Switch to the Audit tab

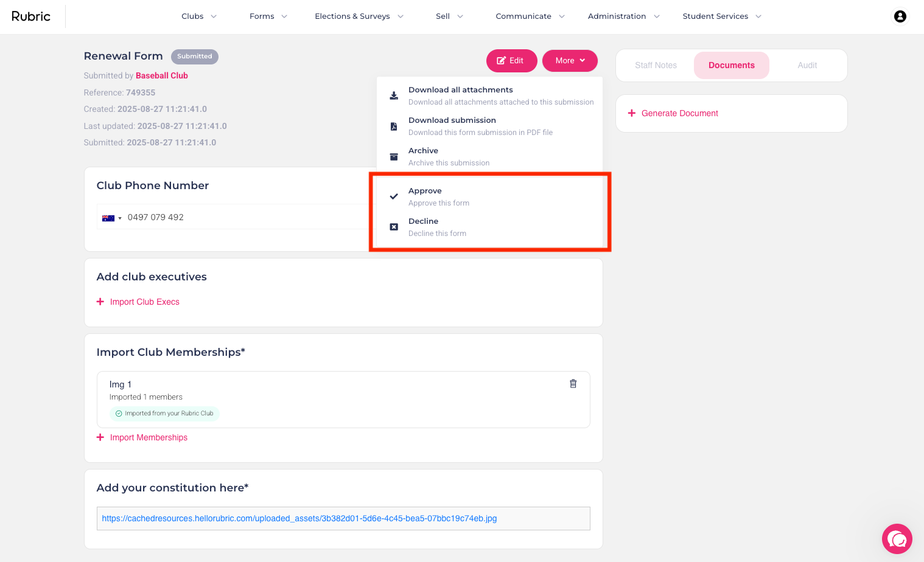point(807,65)
